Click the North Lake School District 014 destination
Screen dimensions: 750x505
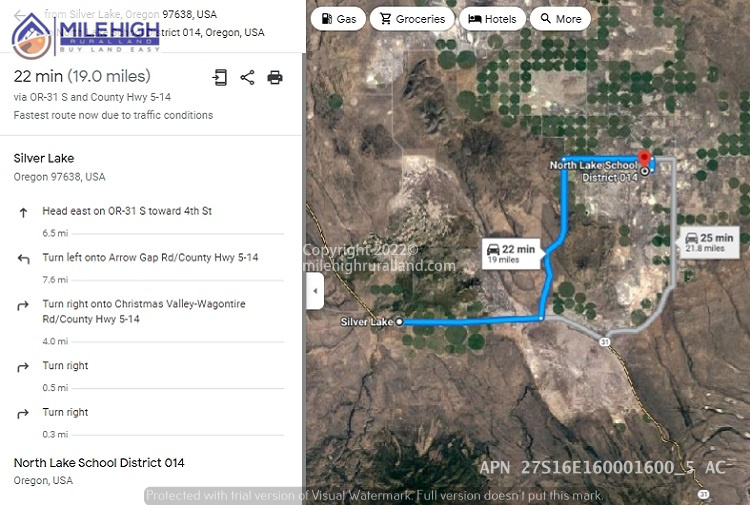point(99,463)
